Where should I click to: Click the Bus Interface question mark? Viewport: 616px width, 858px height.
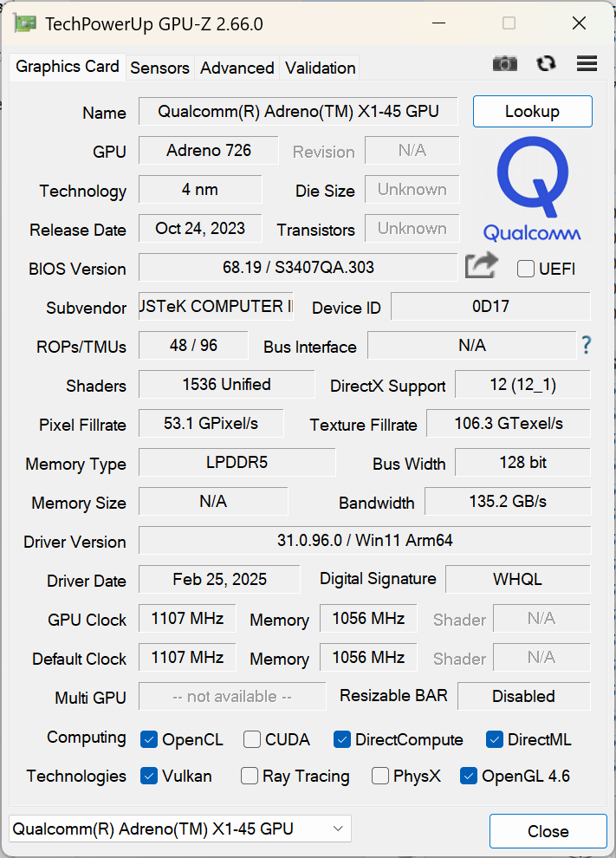point(586,345)
